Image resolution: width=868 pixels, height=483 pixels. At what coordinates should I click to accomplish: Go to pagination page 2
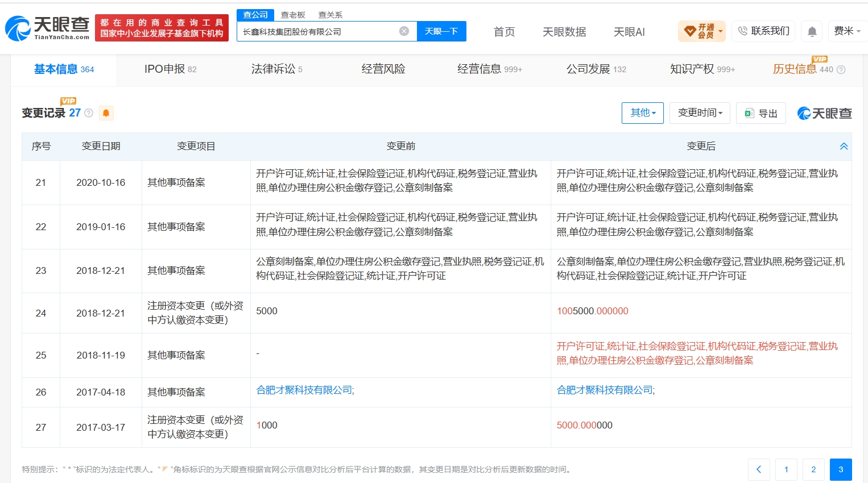pyautogui.click(x=813, y=469)
